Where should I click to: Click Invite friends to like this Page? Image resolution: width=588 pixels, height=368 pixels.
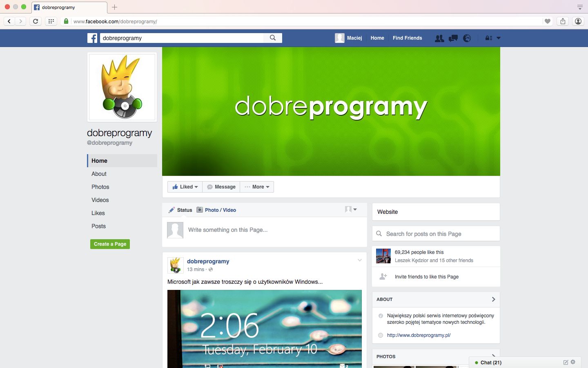(427, 277)
